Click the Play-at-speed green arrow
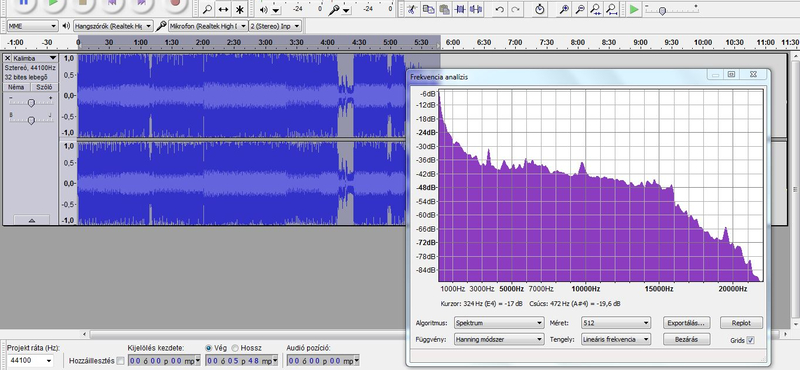The width and height of the screenshot is (800, 370). click(634, 9)
